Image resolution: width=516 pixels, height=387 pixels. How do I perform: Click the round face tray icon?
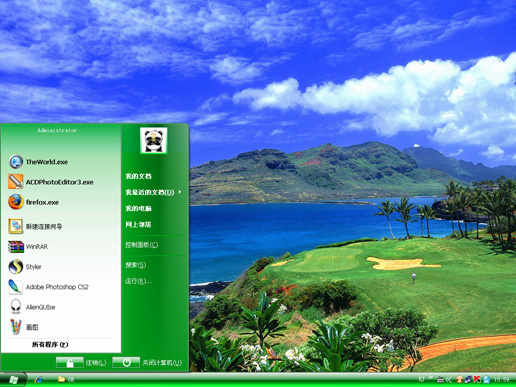(459, 379)
